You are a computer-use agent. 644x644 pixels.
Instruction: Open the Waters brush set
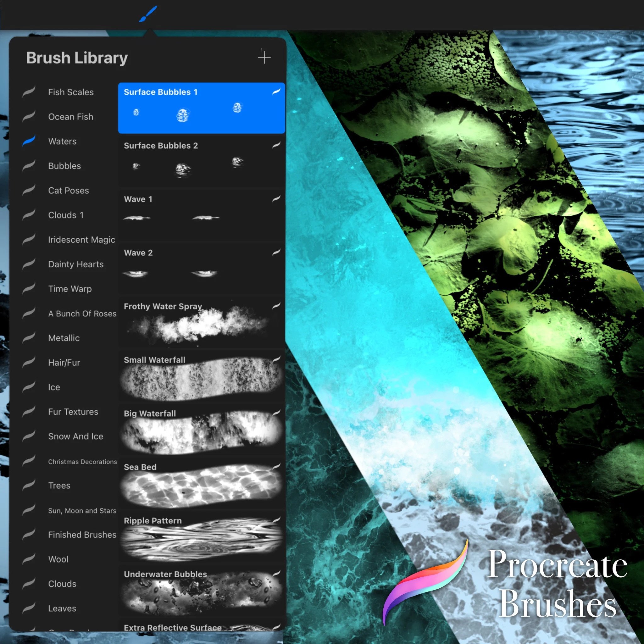[62, 141]
